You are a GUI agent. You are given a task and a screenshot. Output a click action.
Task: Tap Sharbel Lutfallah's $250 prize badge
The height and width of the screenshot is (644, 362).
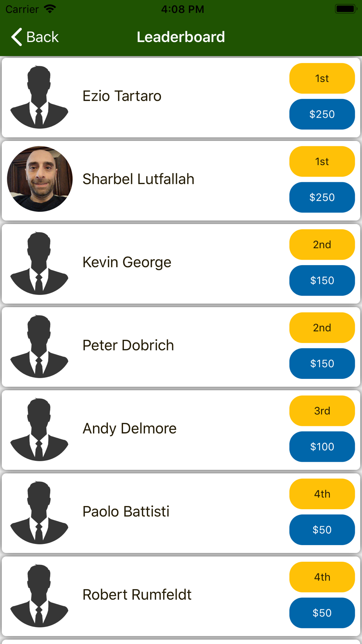[x=322, y=197]
